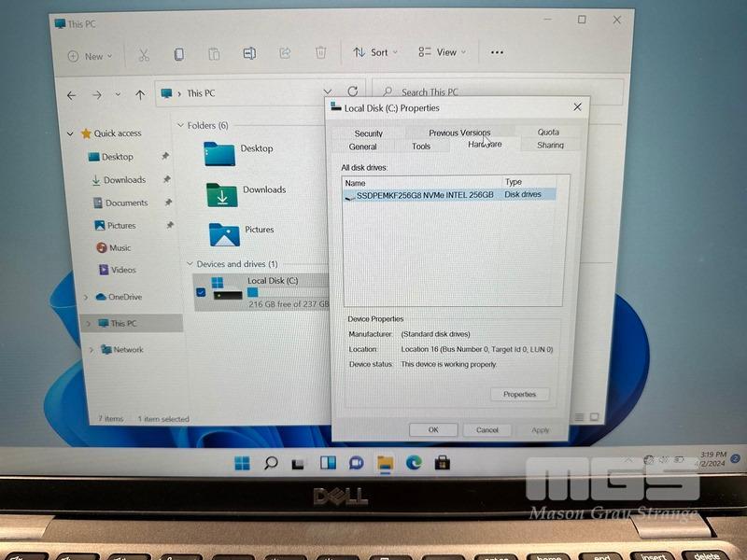Switch to the Security tab

(369, 133)
